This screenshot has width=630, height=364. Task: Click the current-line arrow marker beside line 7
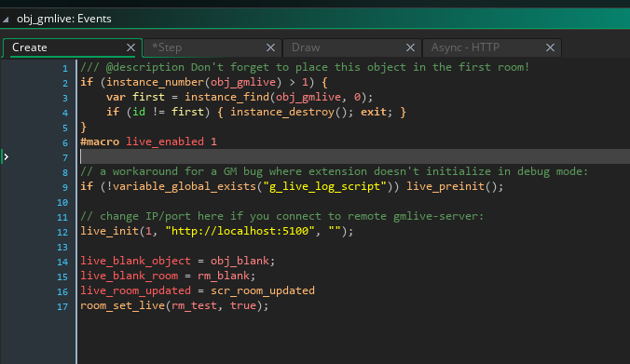point(6,157)
